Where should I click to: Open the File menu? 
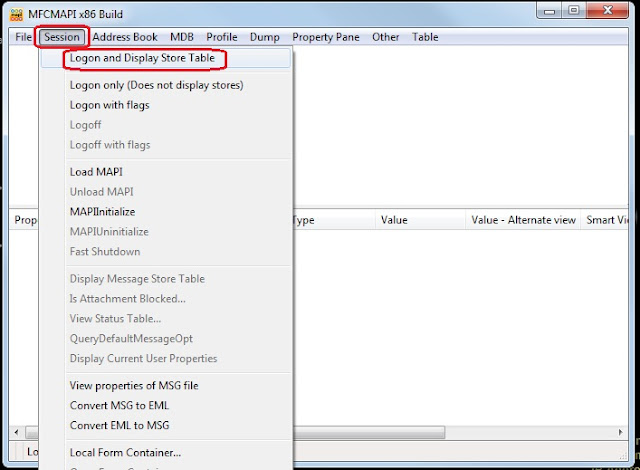pyautogui.click(x=23, y=37)
